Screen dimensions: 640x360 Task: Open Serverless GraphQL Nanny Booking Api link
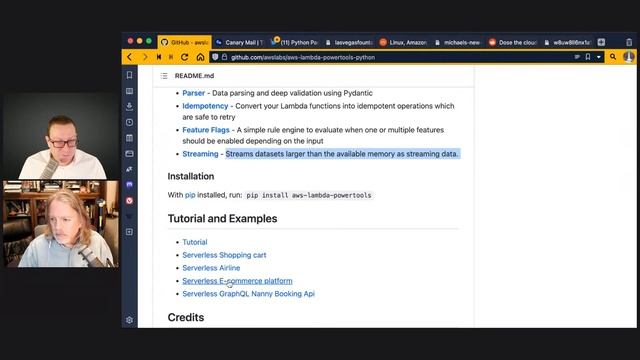pyautogui.click(x=249, y=294)
